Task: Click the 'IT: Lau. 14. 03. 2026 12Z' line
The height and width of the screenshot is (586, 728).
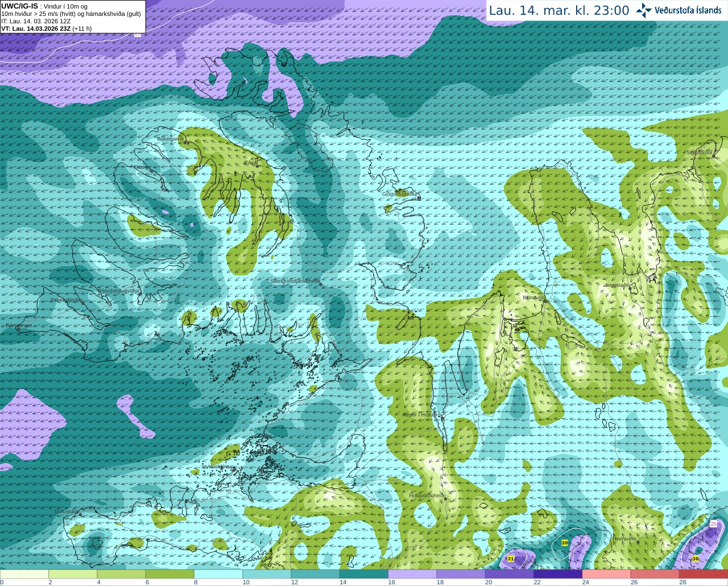Action: (x=36, y=21)
